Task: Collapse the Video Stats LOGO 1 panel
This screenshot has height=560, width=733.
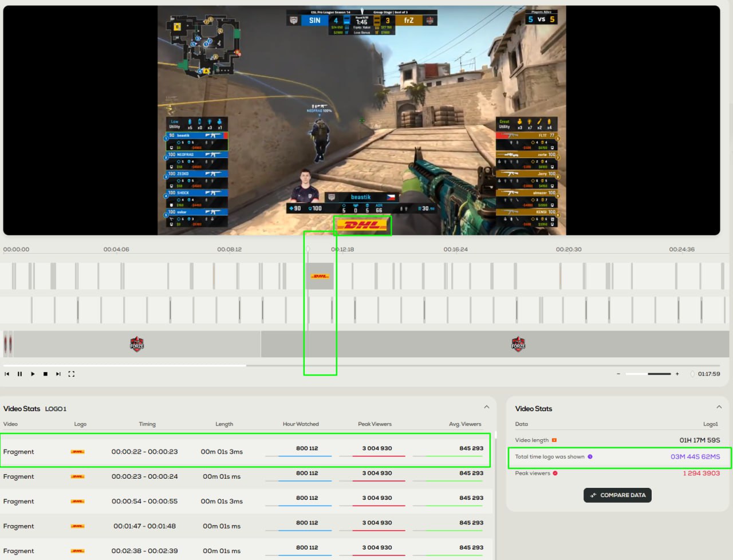Action: pyautogui.click(x=487, y=407)
